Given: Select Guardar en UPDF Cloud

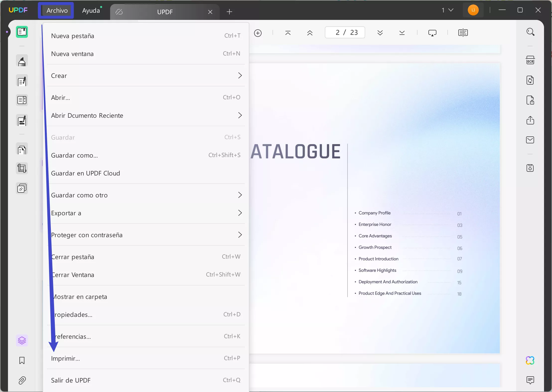Looking at the screenshot, I should pyautogui.click(x=146, y=173).
